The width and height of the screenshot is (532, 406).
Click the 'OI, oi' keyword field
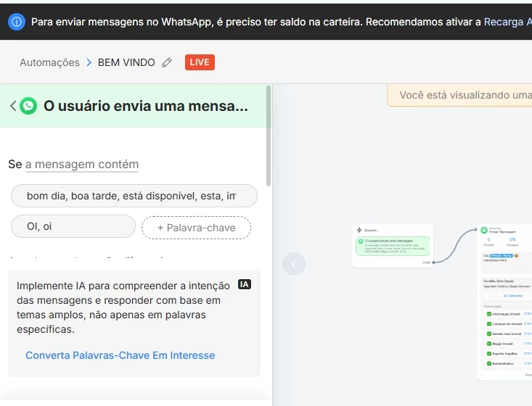pos(73,226)
